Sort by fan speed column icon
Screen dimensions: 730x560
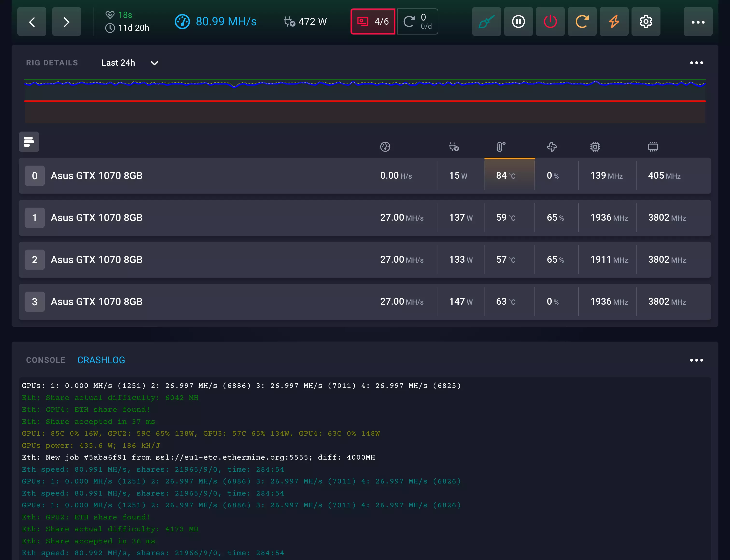coord(552,147)
